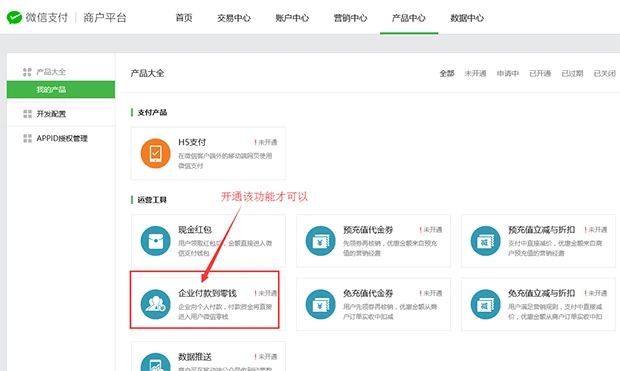Image resolution: width=620 pixels, height=371 pixels.
Task: Click the WeChat Pay logo icon
Action: [x=14, y=18]
